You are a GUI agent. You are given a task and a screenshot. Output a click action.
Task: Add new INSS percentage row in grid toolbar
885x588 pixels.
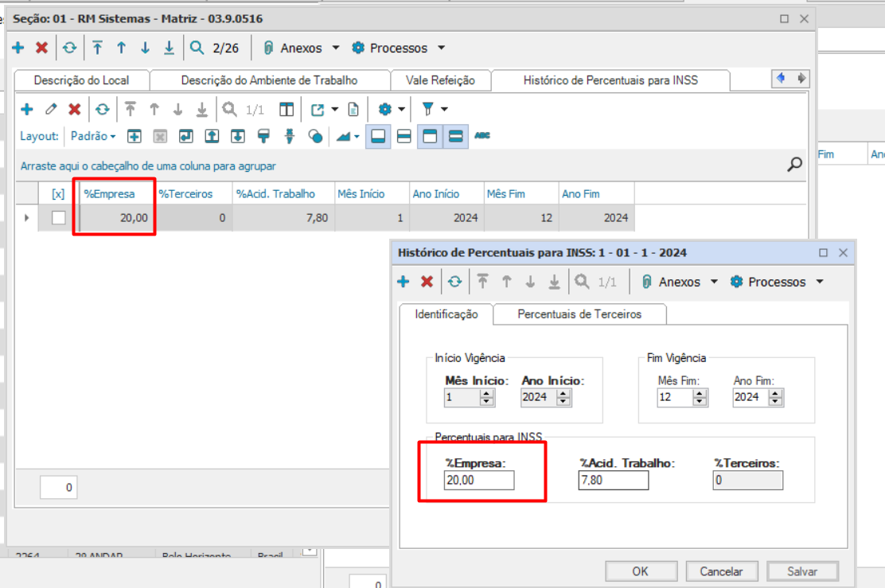(x=27, y=109)
